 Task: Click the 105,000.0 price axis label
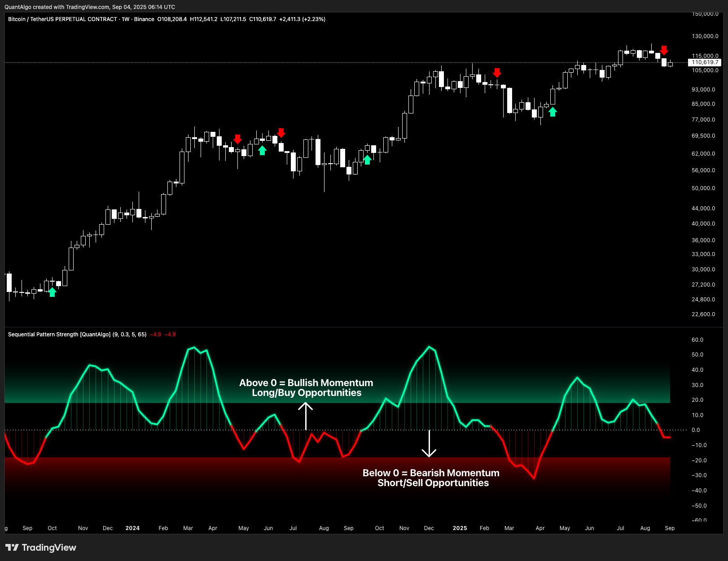tap(705, 70)
